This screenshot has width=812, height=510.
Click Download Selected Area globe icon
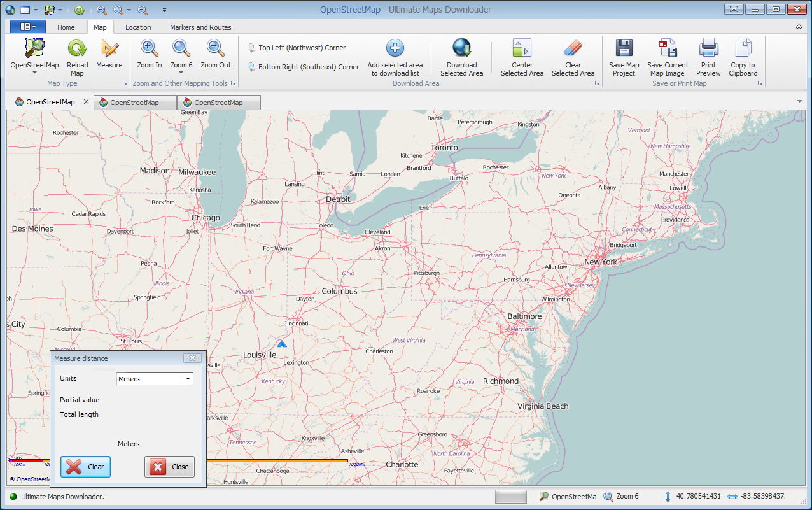pos(461,49)
